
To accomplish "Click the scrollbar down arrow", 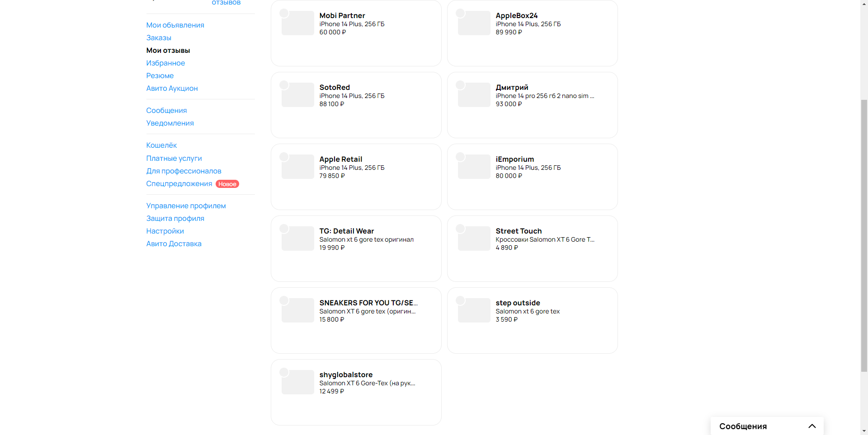I will point(864,431).
